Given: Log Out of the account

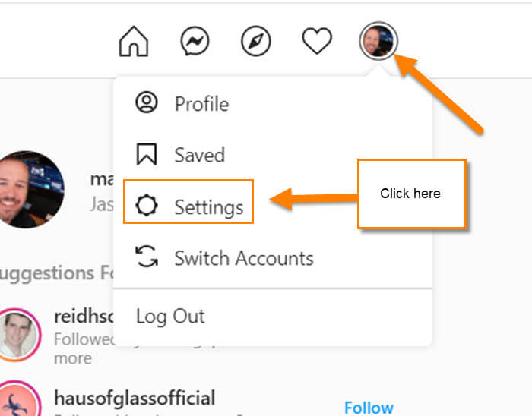Looking at the screenshot, I should [x=272, y=317].
